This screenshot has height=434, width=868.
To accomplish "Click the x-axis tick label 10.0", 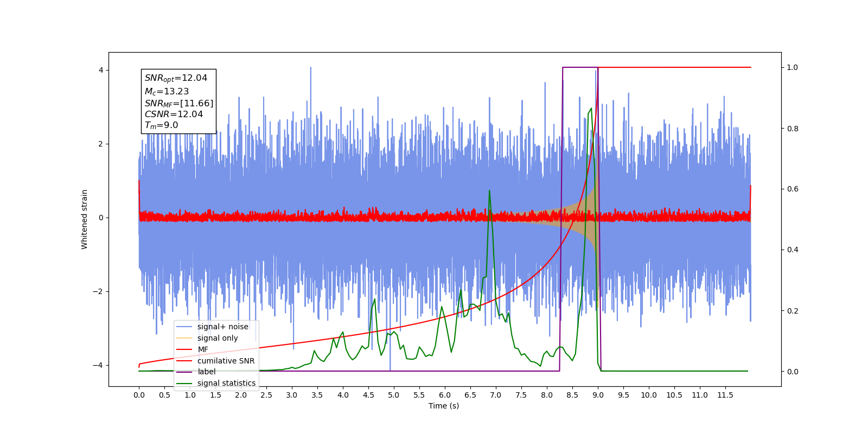I will click(x=649, y=395).
